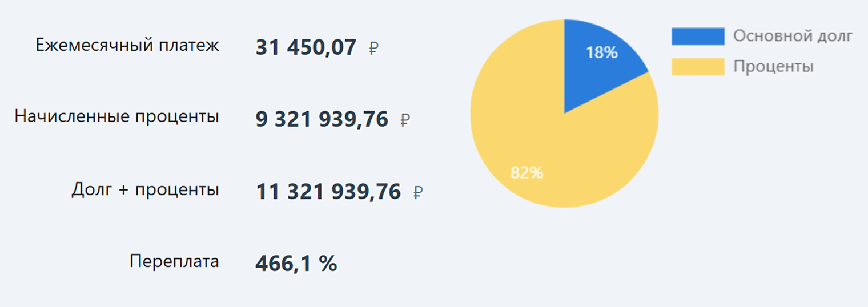Click the 18% label in pie chart
Viewport: 868px width, 307px height.
(x=602, y=52)
